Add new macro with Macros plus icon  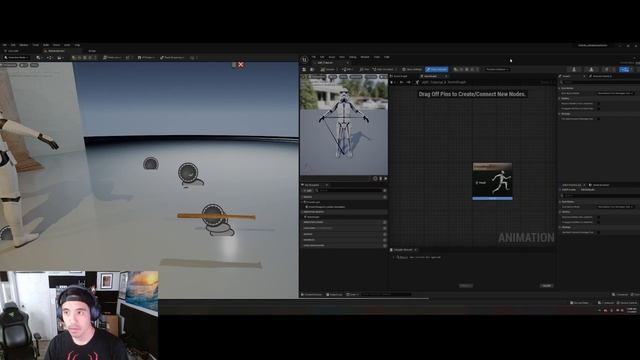384,234
